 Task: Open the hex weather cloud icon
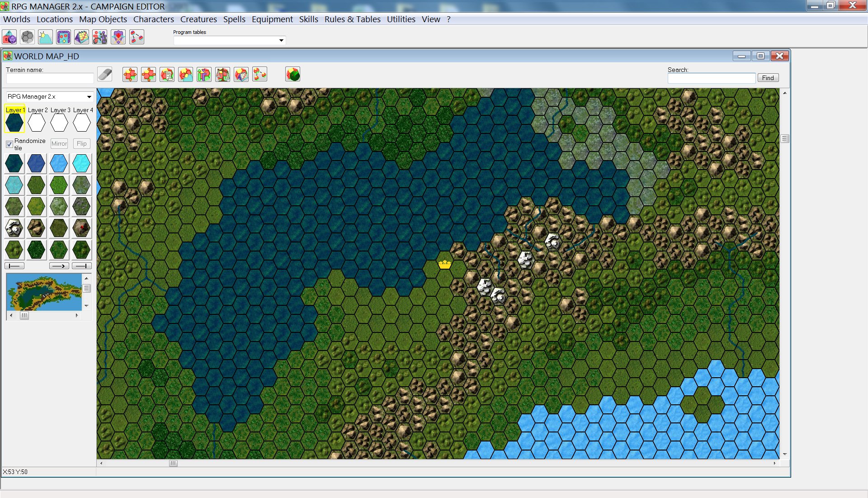click(186, 74)
